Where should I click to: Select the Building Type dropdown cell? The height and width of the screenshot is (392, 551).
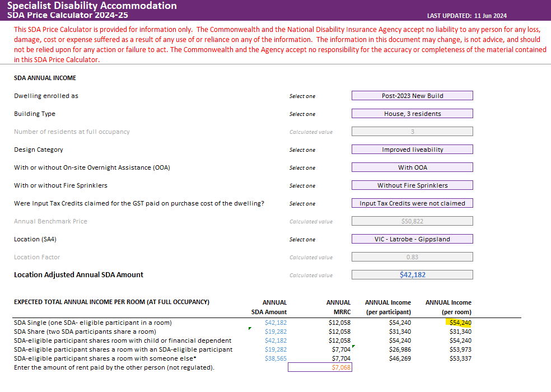pos(412,114)
